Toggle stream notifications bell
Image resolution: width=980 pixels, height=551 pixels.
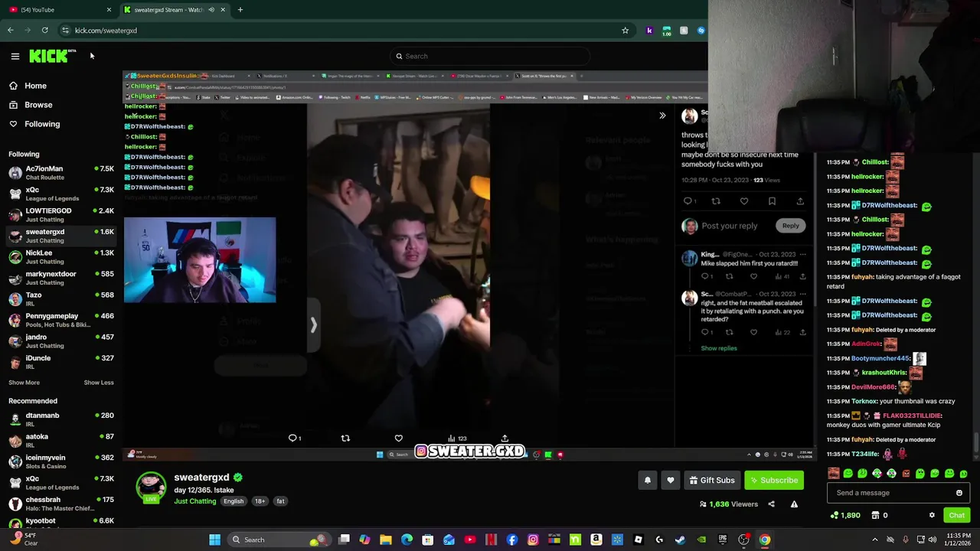pos(648,480)
